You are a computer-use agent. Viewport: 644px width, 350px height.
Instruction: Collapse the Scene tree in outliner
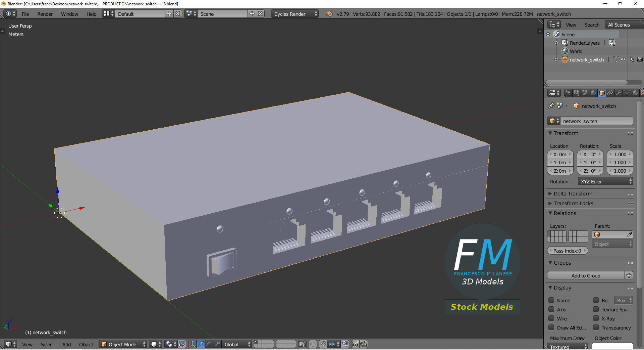point(548,34)
